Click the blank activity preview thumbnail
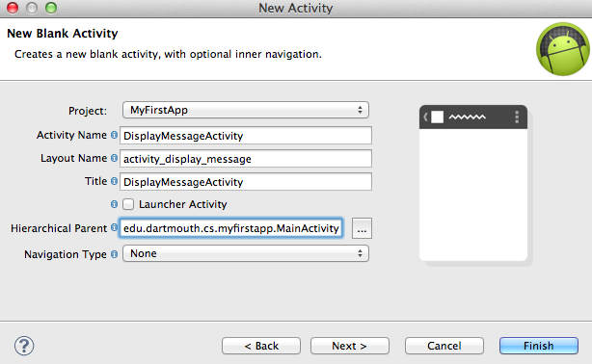592x364 pixels. click(x=473, y=183)
